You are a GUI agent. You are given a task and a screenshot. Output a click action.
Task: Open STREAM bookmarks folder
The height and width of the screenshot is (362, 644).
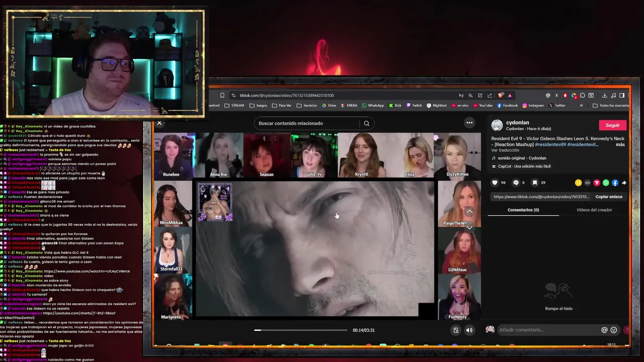[234, 106]
